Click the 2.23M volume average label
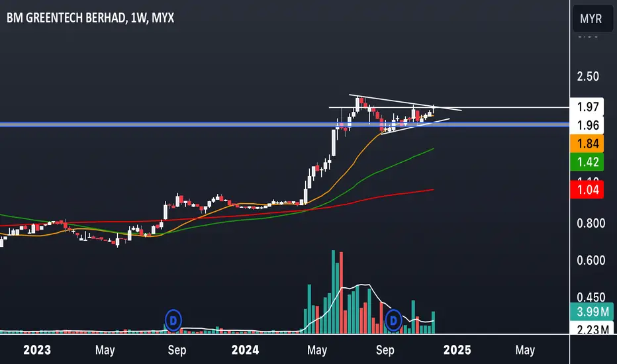 pos(592,328)
